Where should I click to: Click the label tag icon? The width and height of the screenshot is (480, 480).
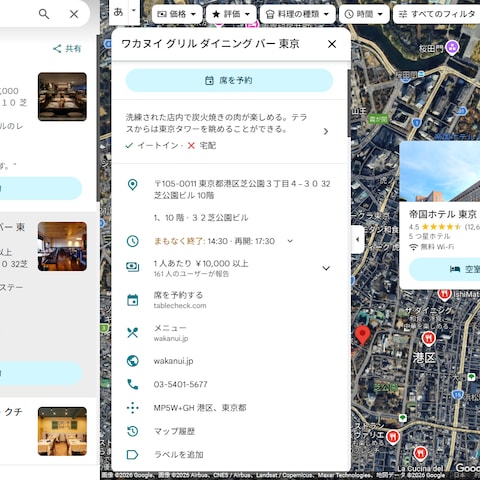(x=133, y=455)
